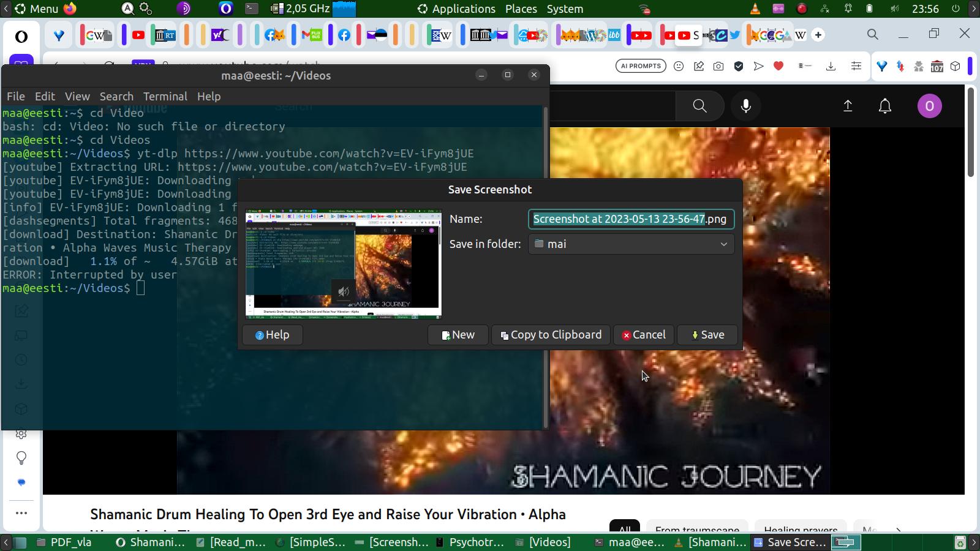Open the main Menu in top panel
This screenshot has width=980, height=551.
[x=37, y=9]
